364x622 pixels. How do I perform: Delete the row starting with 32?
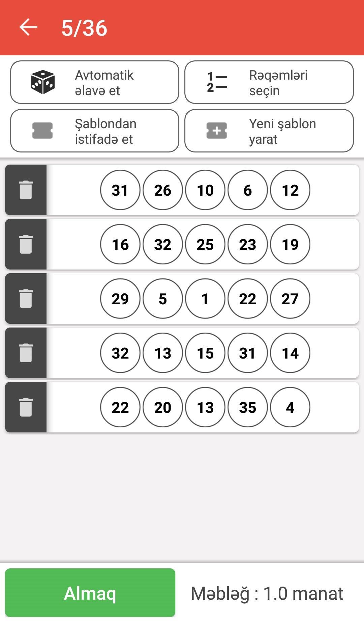(26, 353)
